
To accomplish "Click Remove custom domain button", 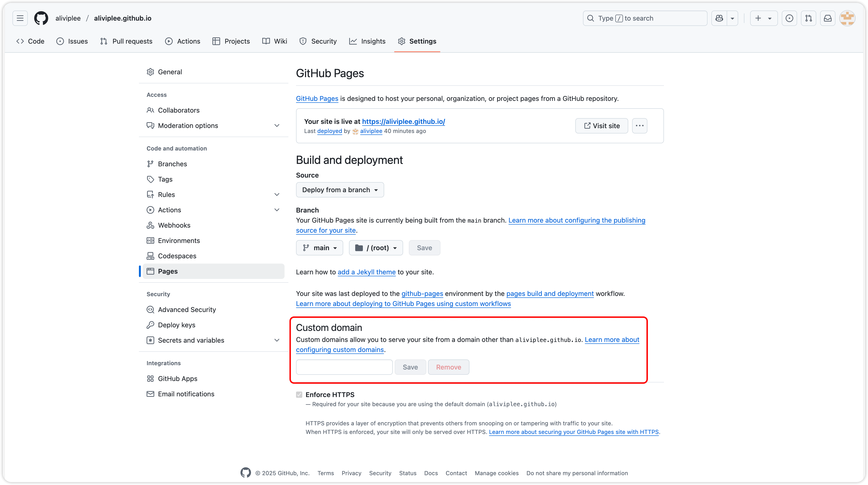I will point(448,367).
